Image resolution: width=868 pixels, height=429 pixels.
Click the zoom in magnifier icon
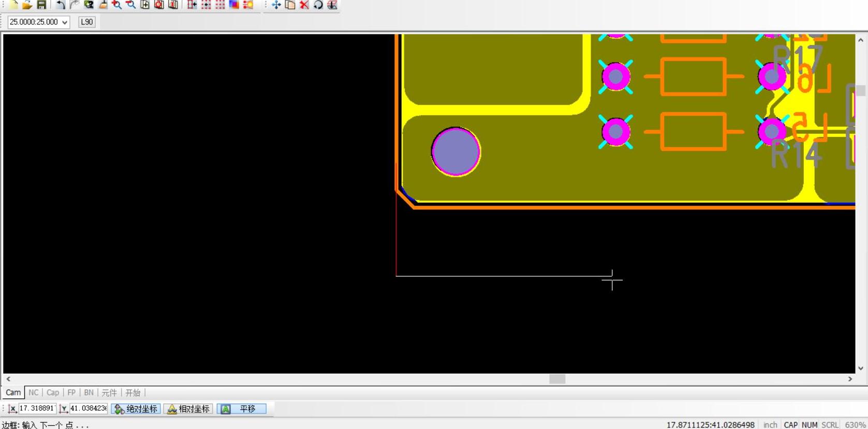coord(117,5)
